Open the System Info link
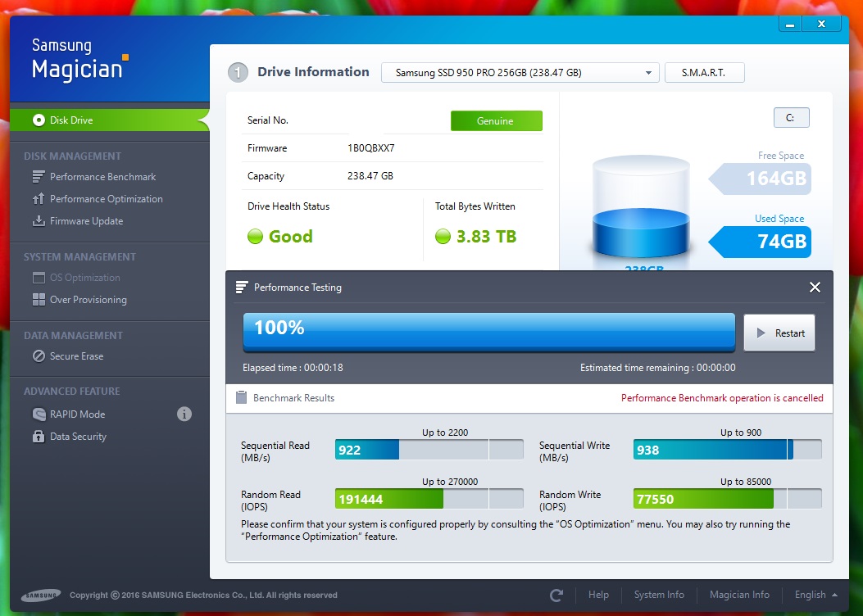This screenshot has width=863, height=616. pos(659,595)
